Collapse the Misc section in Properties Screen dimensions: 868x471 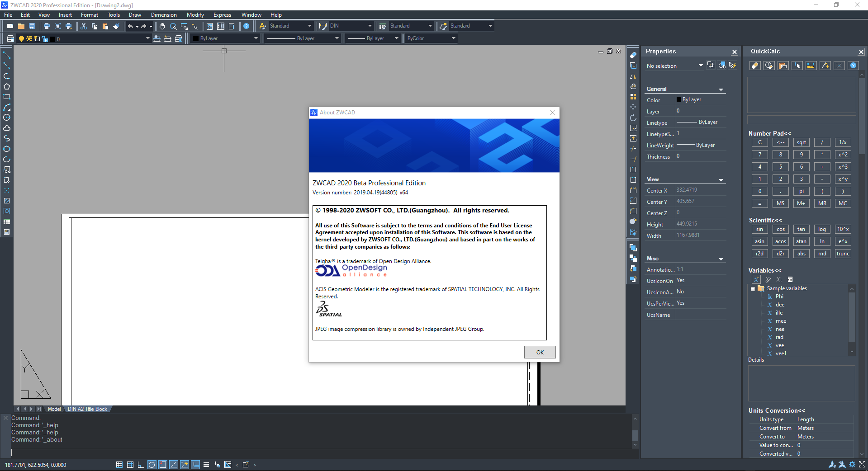[x=721, y=259]
